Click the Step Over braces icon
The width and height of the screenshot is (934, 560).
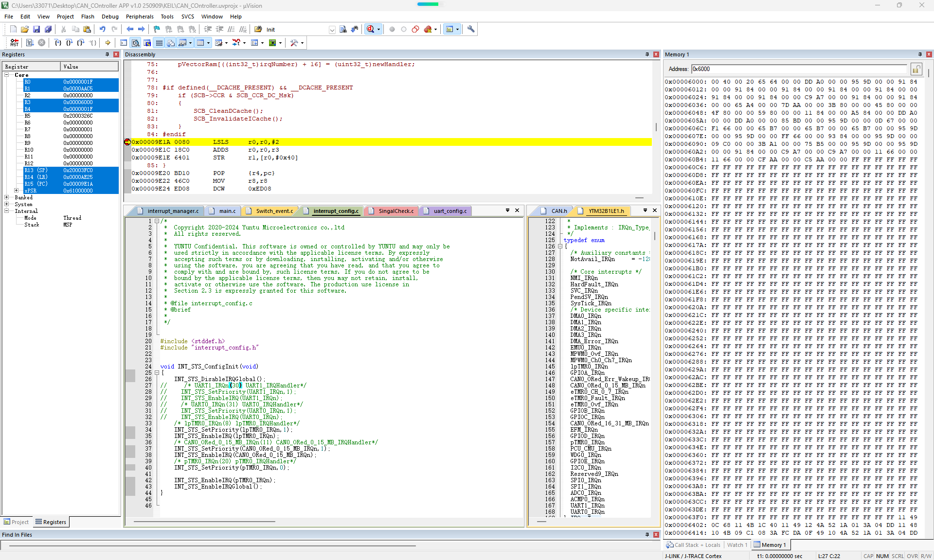[x=69, y=43]
